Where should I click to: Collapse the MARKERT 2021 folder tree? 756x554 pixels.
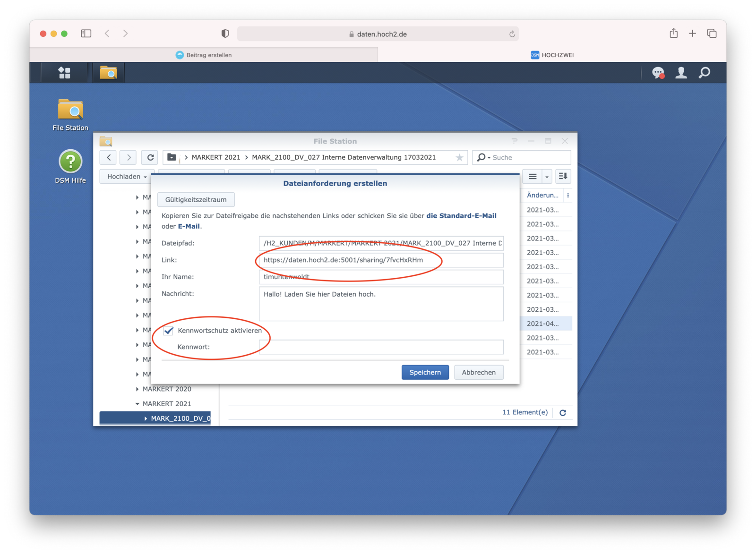pos(137,404)
